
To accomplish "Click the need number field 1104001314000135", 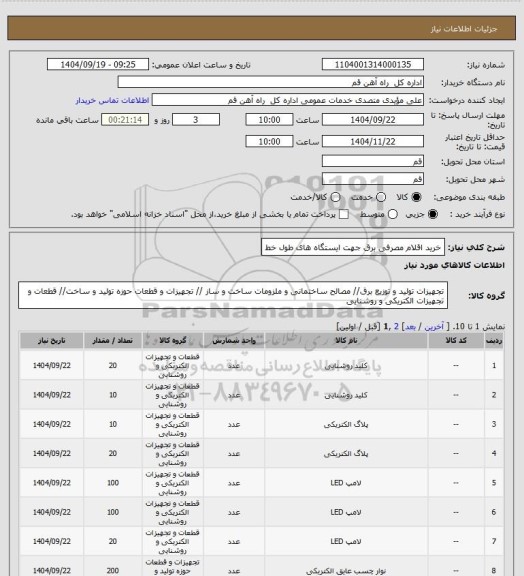I will coord(373,64).
